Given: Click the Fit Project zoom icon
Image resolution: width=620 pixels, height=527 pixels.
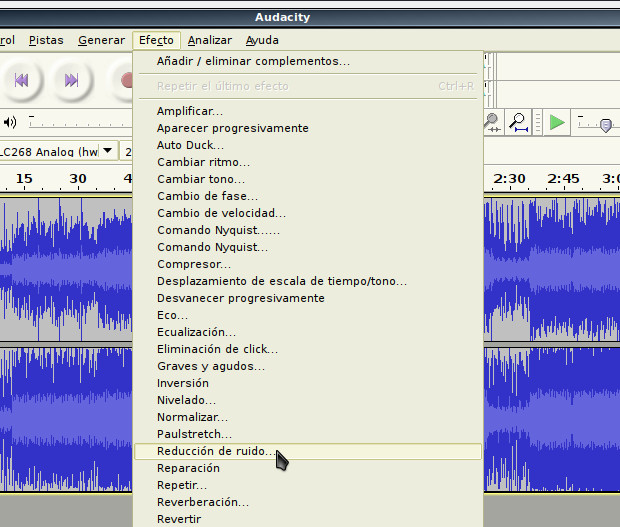Looking at the screenshot, I should coord(518,122).
